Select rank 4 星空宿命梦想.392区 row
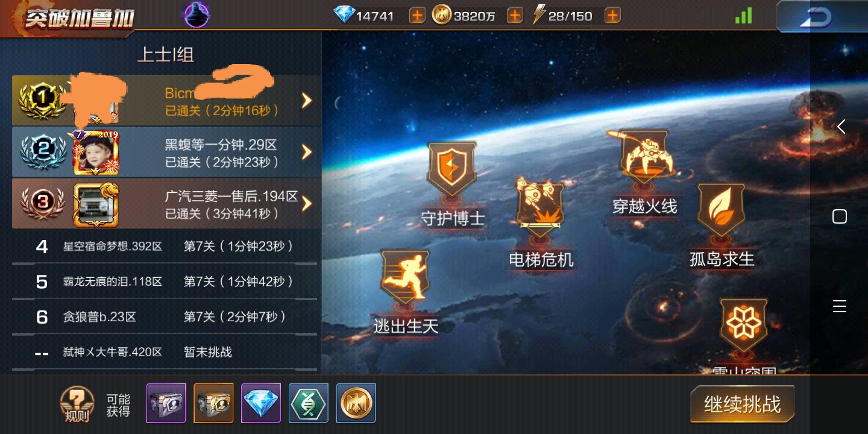 tap(165, 247)
